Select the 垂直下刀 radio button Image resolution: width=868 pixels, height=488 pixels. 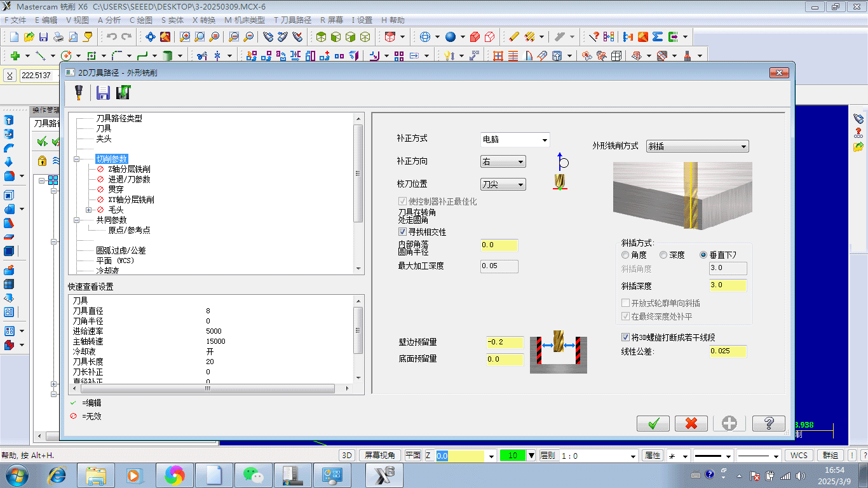coord(703,255)
